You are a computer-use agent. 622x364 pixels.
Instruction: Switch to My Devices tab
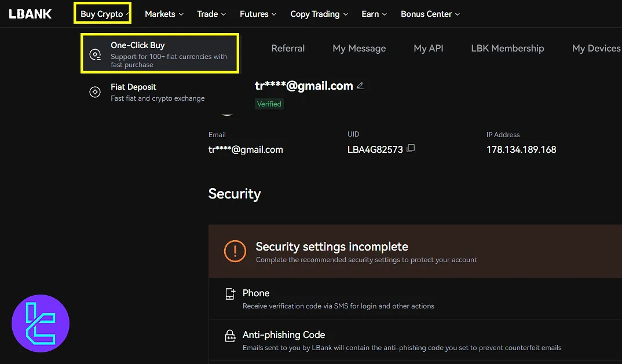pyautogui.click(x=596, y=49)
